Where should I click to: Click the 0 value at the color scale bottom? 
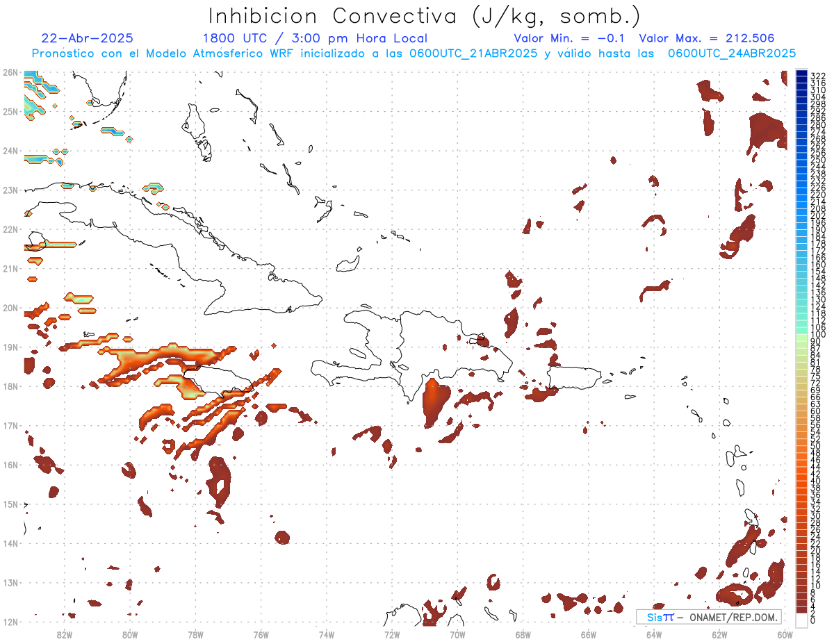(x=814, y=620)
